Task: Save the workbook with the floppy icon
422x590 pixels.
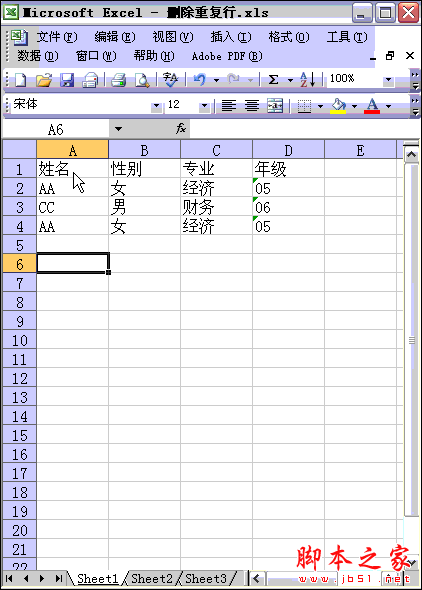Action: pos(67,80)
